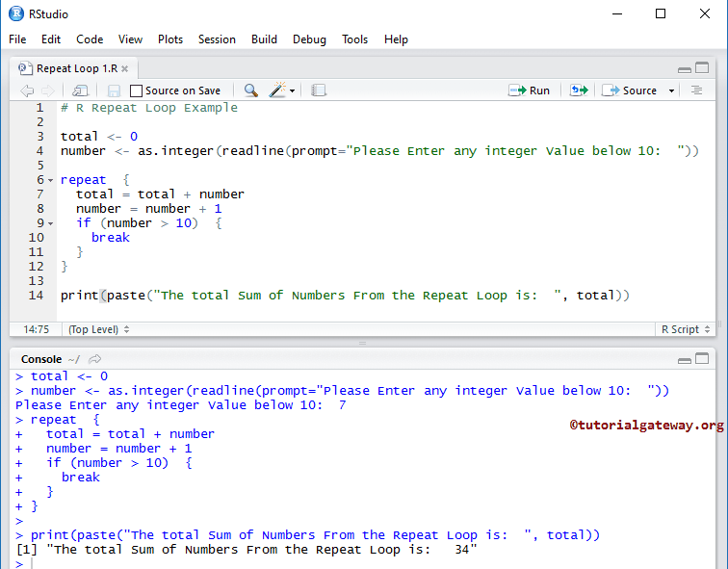Image resolution: width=728 pixels, height=569 pixels.
Task: Toggle the Source on Save checkbox
Action: (136, 91)
